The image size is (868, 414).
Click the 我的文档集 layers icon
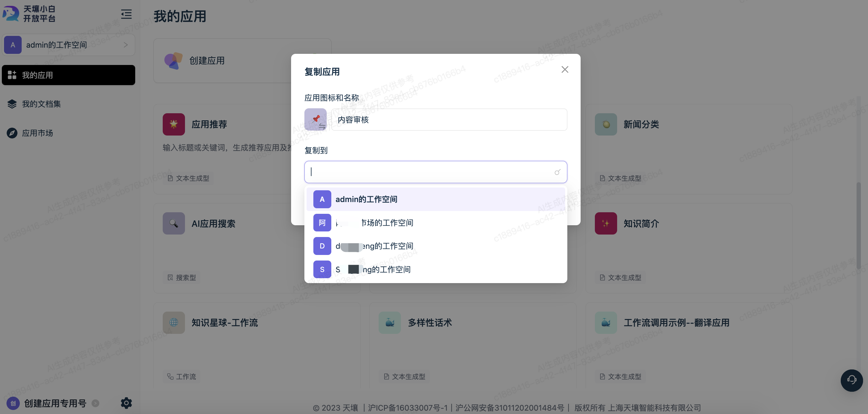[x=12, y=104]
